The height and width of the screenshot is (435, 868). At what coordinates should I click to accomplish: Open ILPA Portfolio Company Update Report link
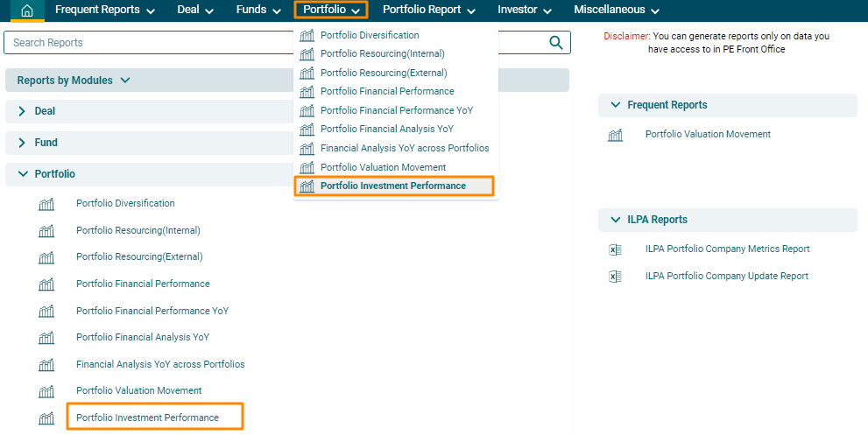click(x=726, y=277)
